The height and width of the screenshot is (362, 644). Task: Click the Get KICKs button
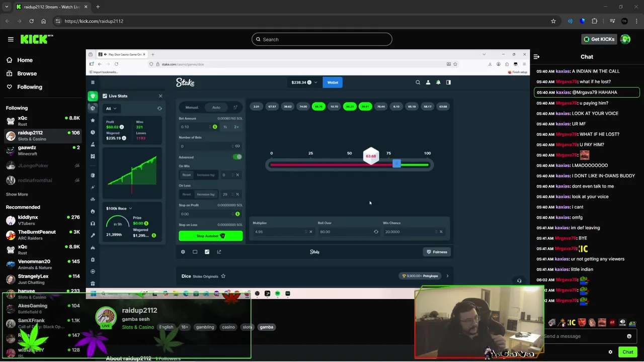(x=599, y=39)
